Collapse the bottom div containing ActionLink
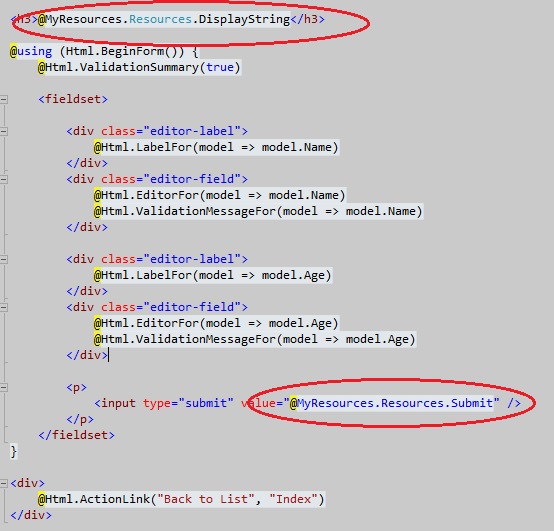 point(4,483)
